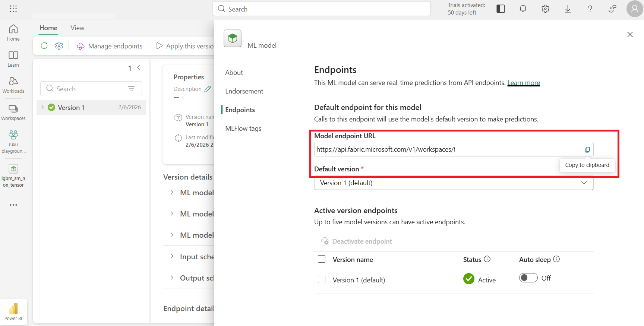Image resolution: width=644 pixels, height=326 pixels.
Task: Open the help question mark icon
Action: tap(590, 9)
